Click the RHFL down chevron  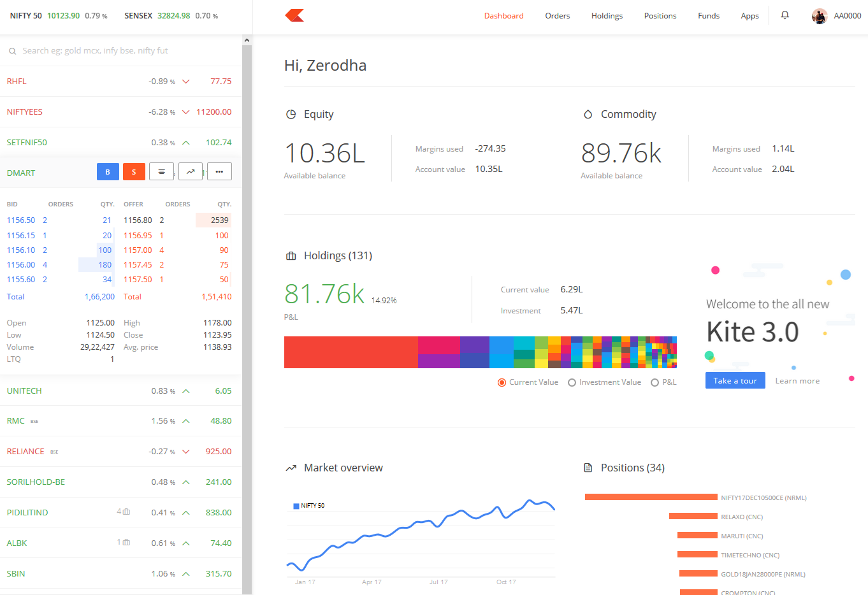pyautogui.click(x=186, y=82)
